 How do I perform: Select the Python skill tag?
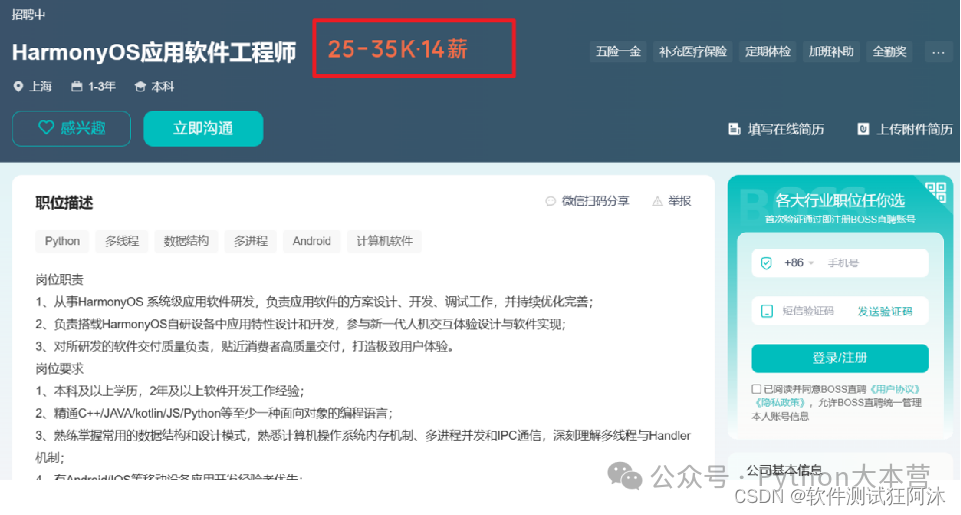tap(63, 241)
